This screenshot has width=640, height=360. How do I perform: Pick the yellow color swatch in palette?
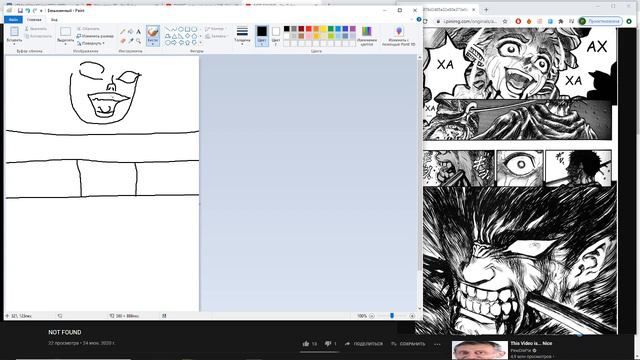pos(323,29)
